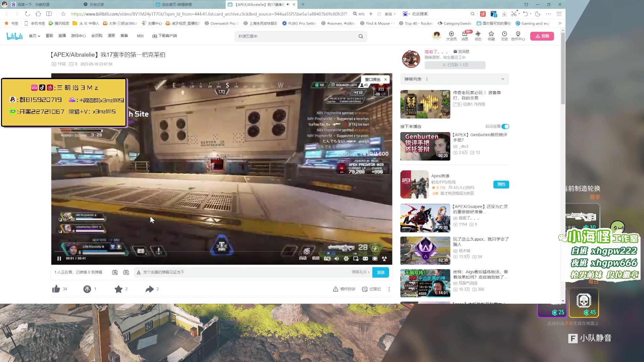Go to the browser home page
644x362 pixels.
point(38,14)
